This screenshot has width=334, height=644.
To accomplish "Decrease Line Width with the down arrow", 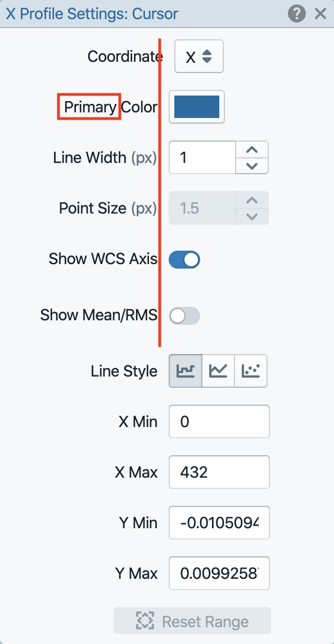I will (251, 165).
